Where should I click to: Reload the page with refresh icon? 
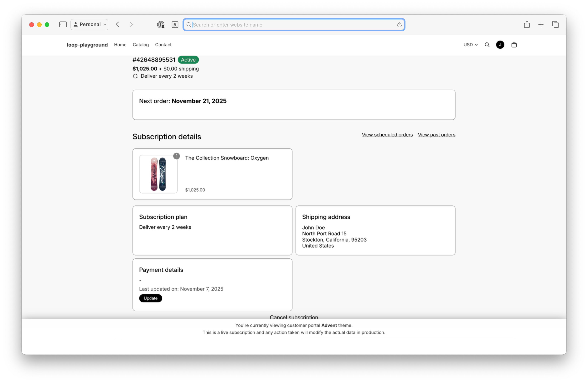[x=399, y=25]
